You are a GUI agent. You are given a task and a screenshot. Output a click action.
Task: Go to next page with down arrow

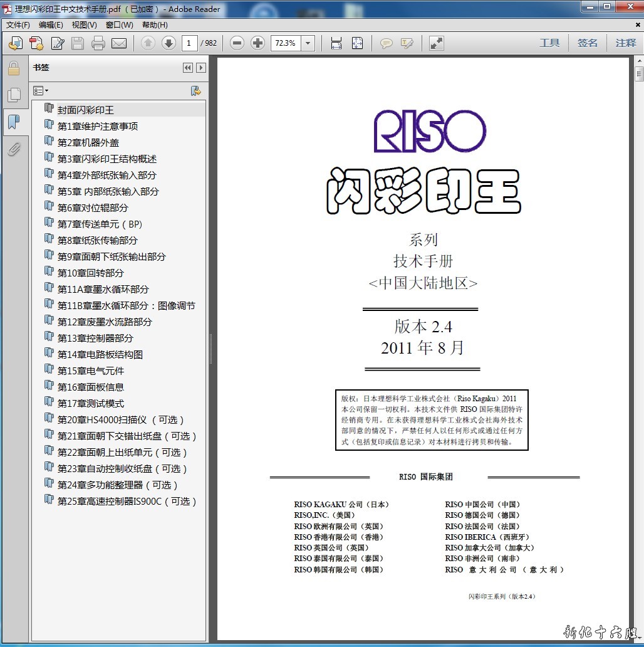coord(169,43)
